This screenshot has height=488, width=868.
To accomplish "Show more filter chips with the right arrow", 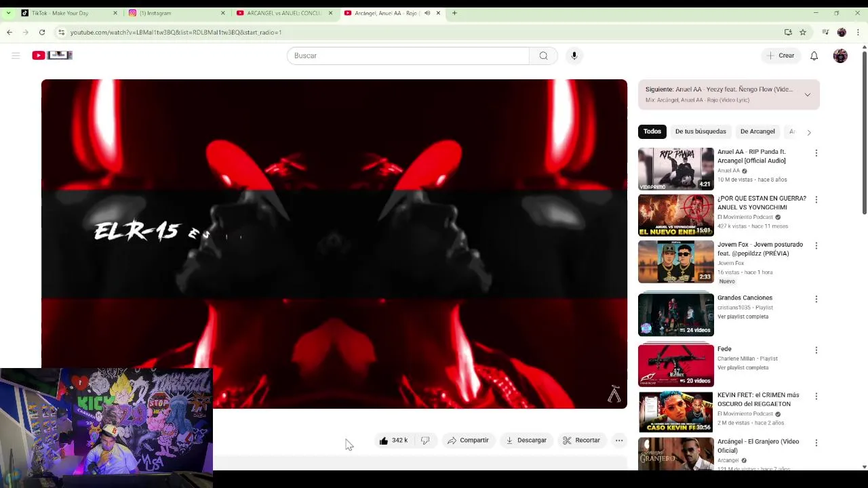I will [808, 132].
